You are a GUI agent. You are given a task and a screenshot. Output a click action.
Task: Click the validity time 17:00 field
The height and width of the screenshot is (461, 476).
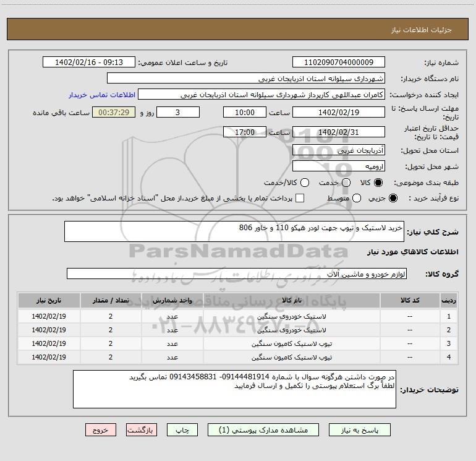tap(245, 132)
